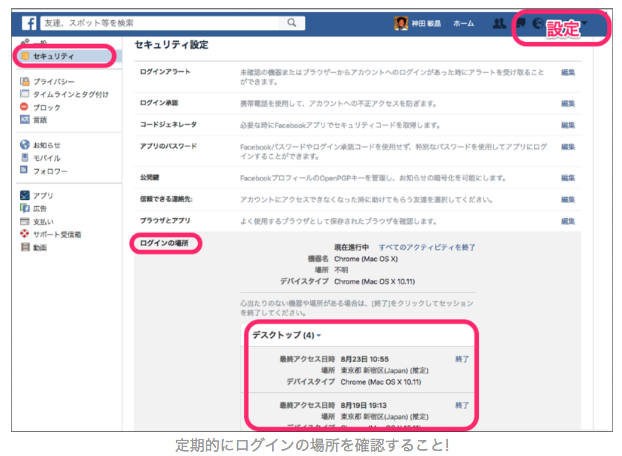622x456 pixels.
Task: Select the 広告 sidebar item
Action: 40,209
